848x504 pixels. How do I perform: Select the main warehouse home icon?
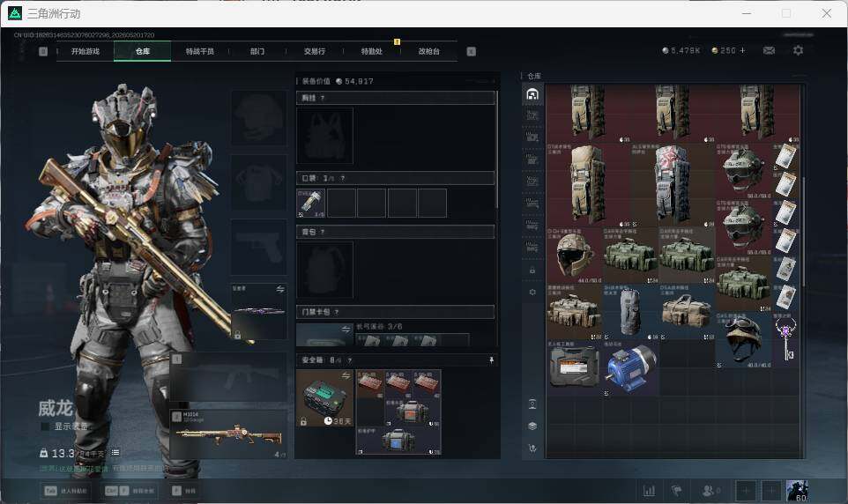pos(532,94)
